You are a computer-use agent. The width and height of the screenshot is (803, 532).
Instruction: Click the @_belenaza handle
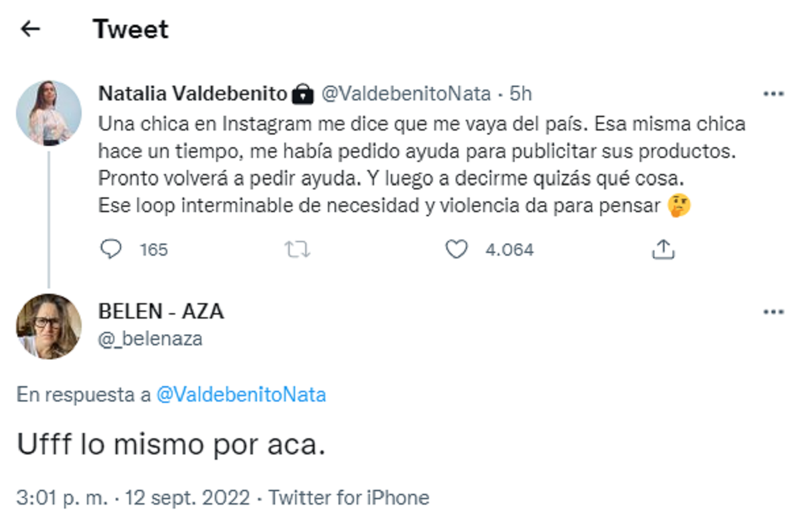[150, 339]
